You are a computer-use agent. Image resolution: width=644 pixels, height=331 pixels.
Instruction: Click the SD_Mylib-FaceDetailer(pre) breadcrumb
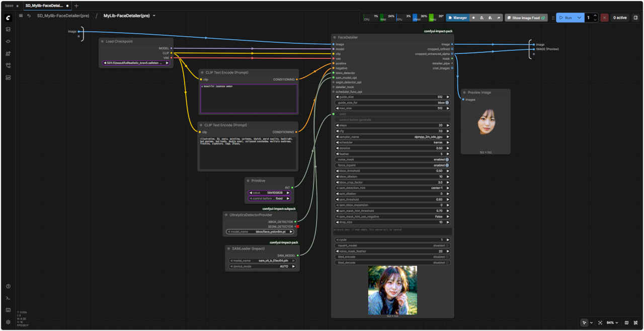tap(63, 16)
